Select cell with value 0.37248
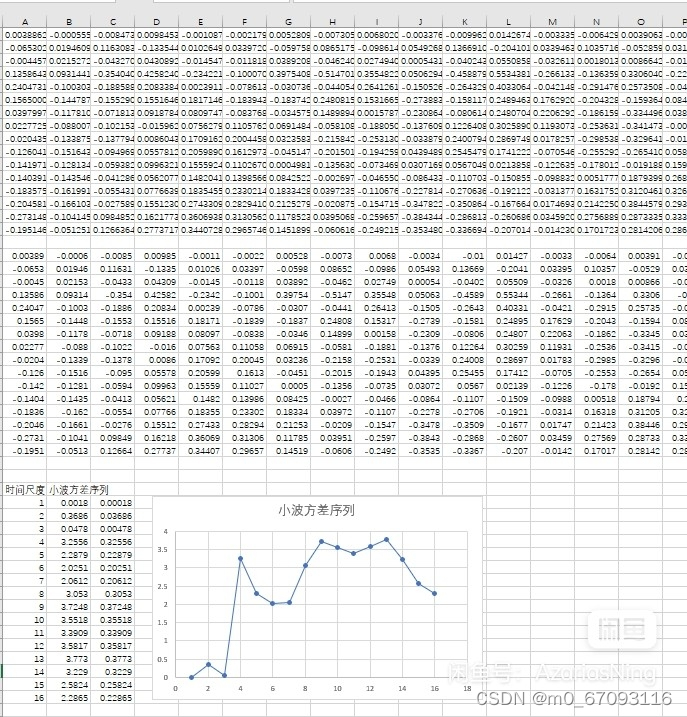Screen dimensions: 687x717 113,607
